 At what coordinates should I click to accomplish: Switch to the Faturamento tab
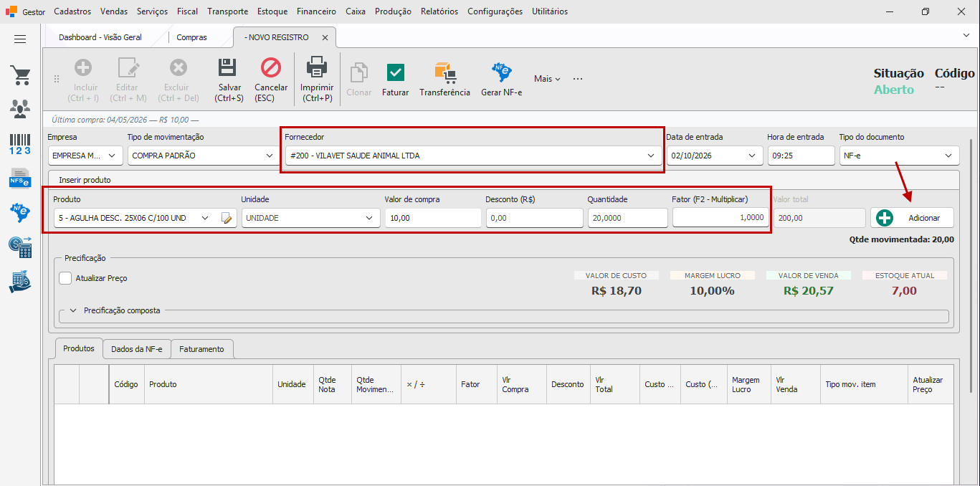[x=201, y=349]
